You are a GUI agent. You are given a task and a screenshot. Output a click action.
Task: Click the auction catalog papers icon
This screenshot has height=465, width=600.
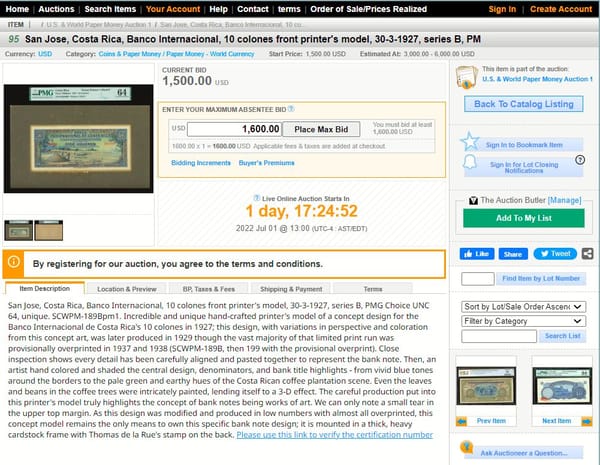(x=466, y=77)
